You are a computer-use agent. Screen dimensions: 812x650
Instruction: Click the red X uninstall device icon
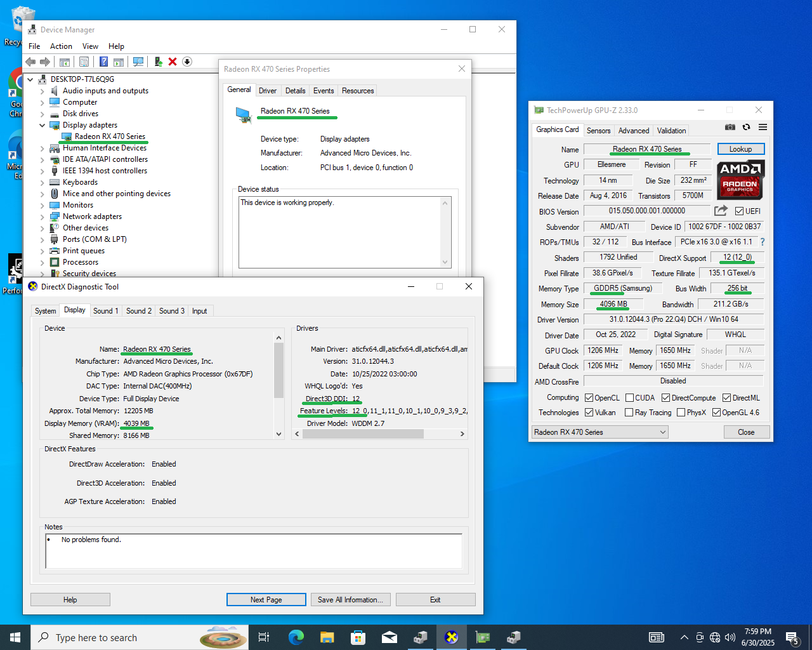(x=173, y=62)
